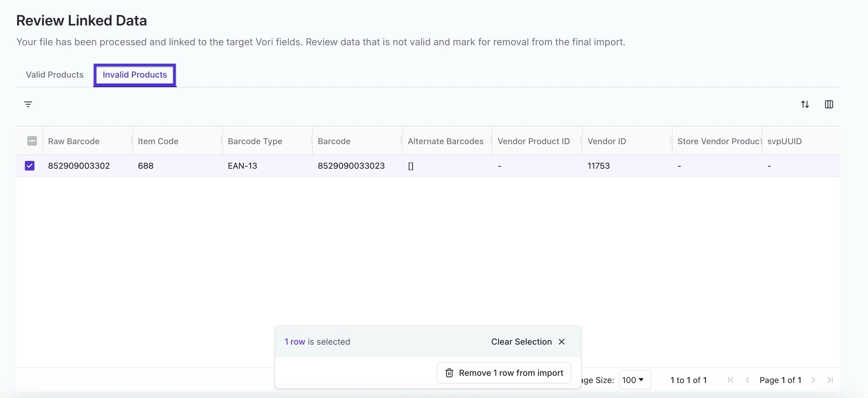868x398 pixels.
Task: Open the filter icon above table
Action: coord(28,105)
